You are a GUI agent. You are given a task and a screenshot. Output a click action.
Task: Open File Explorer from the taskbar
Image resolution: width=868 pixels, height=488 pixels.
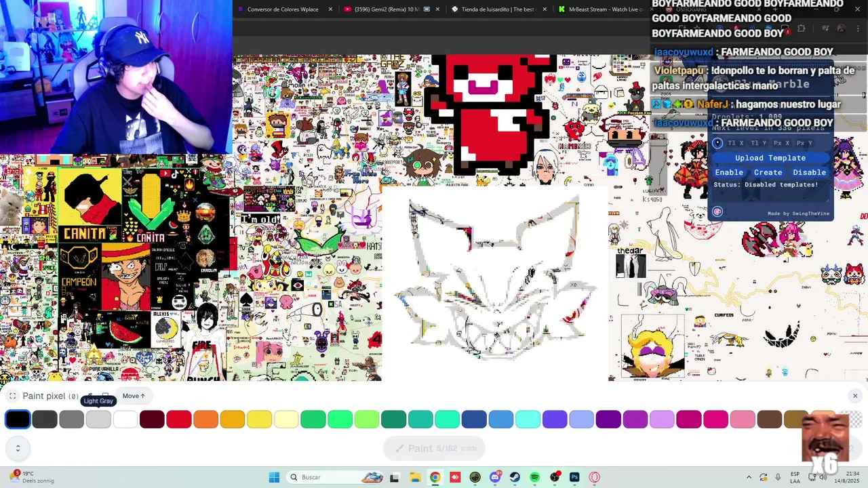coord(414,477)
